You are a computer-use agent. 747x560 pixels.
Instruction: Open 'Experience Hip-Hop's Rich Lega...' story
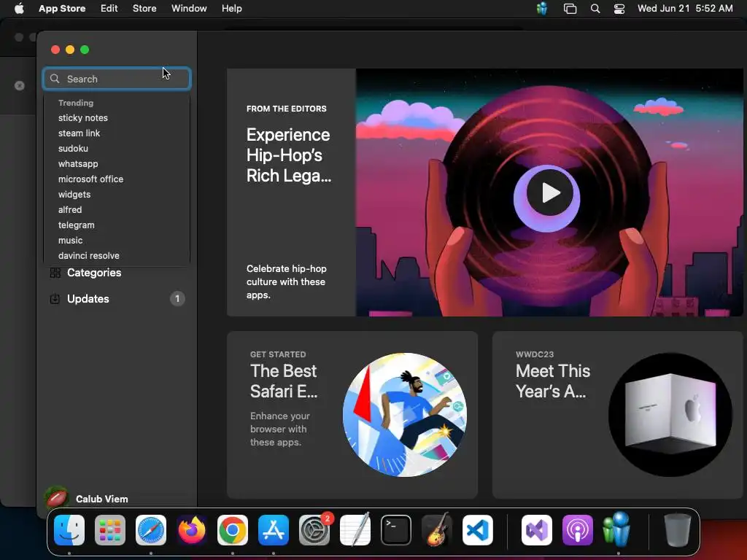288,155
